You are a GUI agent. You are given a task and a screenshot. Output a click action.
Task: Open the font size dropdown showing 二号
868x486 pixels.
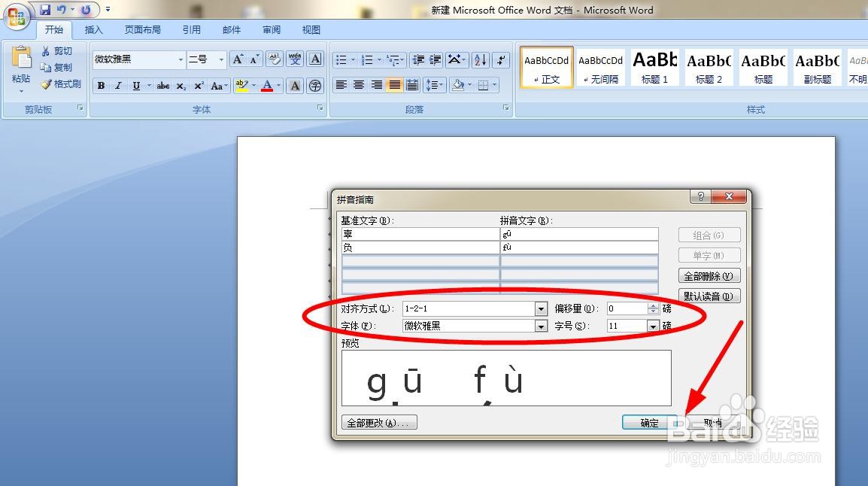coord(221,59)
